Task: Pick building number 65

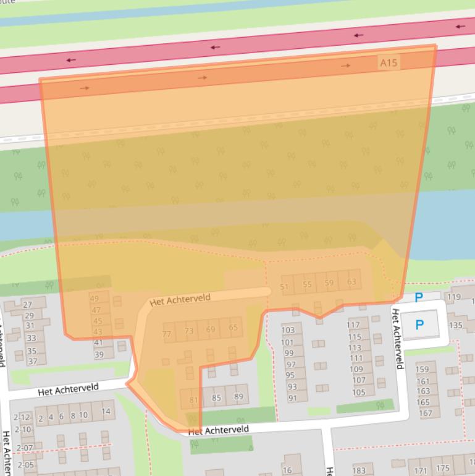Action: [233, 328]
